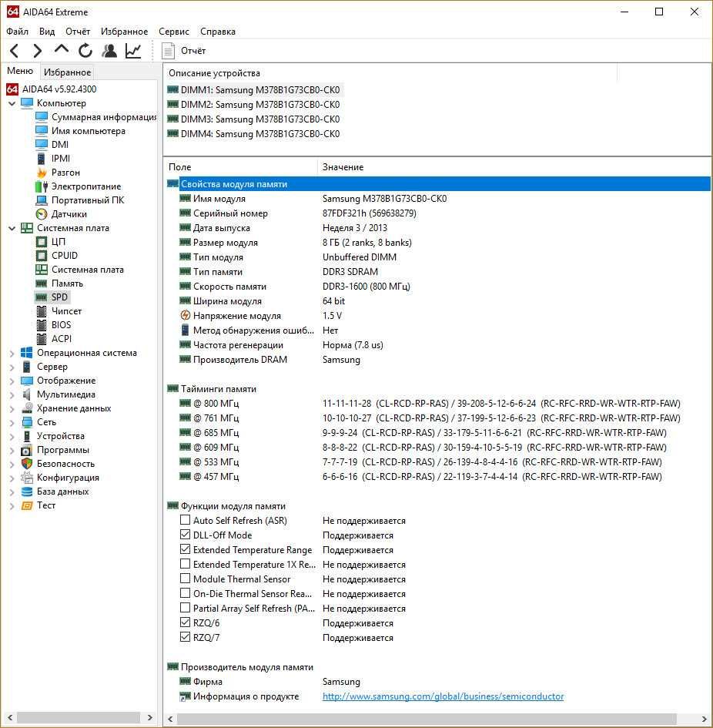Collapse the Компьютер tree branch
The image size is (713, 728).
click(x=12, y=103)
